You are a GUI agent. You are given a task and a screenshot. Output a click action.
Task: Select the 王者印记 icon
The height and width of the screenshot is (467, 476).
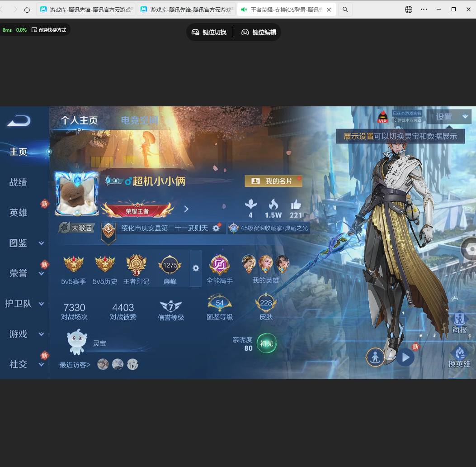[x=136, y=265]
